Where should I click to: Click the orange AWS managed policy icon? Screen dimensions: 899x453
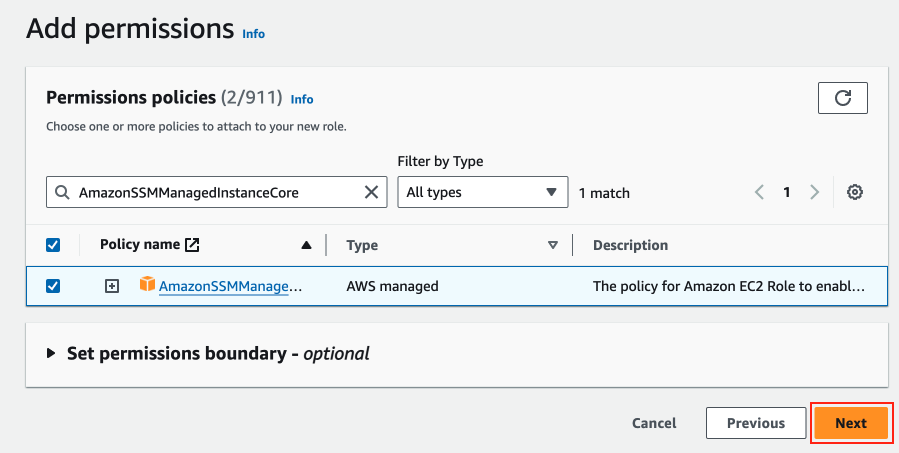(147, 285)
